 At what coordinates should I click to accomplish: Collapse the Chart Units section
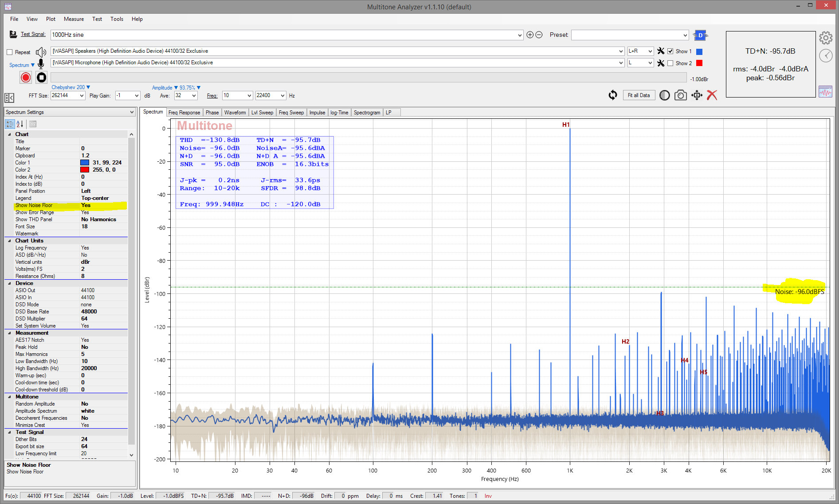pyautogui.click(x=10, y=241)
